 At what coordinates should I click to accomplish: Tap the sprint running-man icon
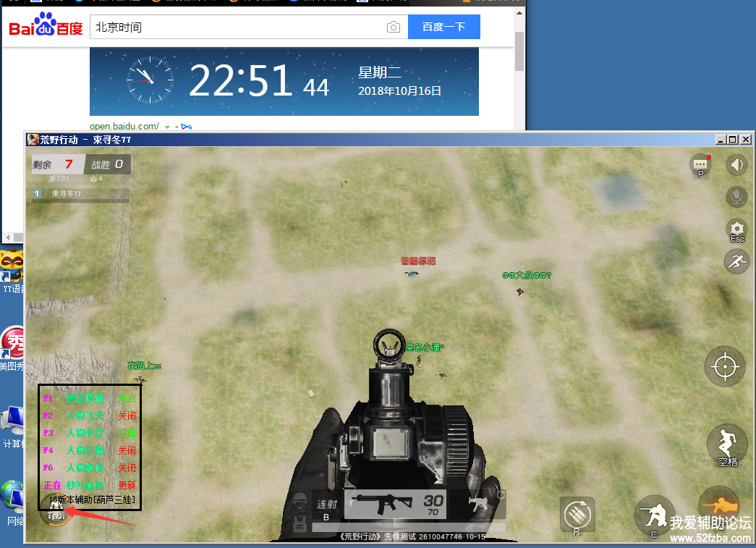[x=736, y=262]
